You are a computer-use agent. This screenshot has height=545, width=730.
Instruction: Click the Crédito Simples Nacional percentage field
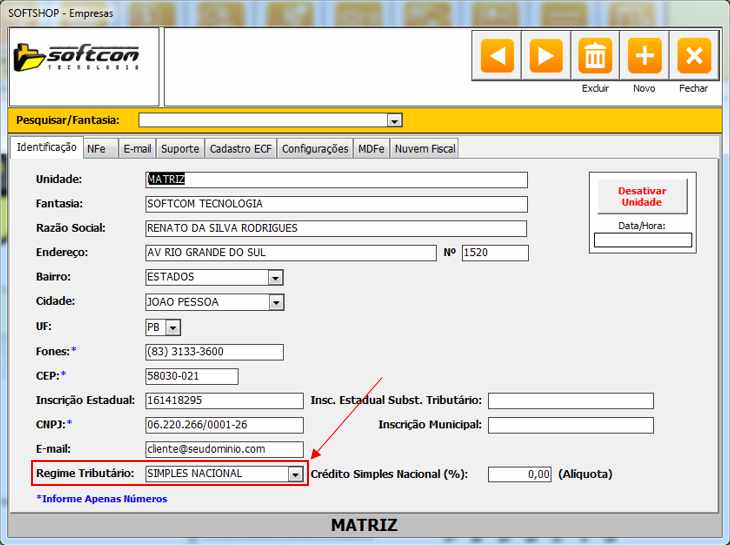click(520, 474)
